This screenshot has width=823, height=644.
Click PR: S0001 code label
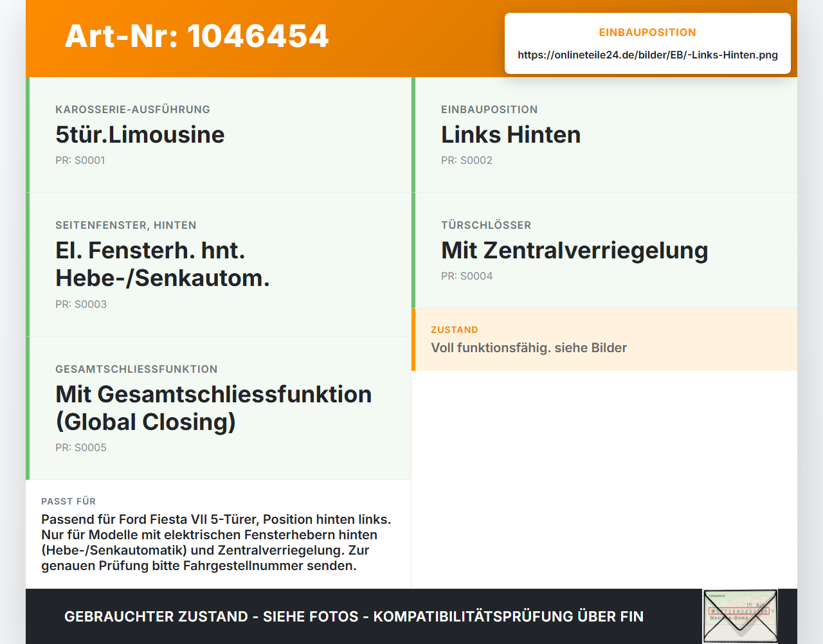click(80, 160)
